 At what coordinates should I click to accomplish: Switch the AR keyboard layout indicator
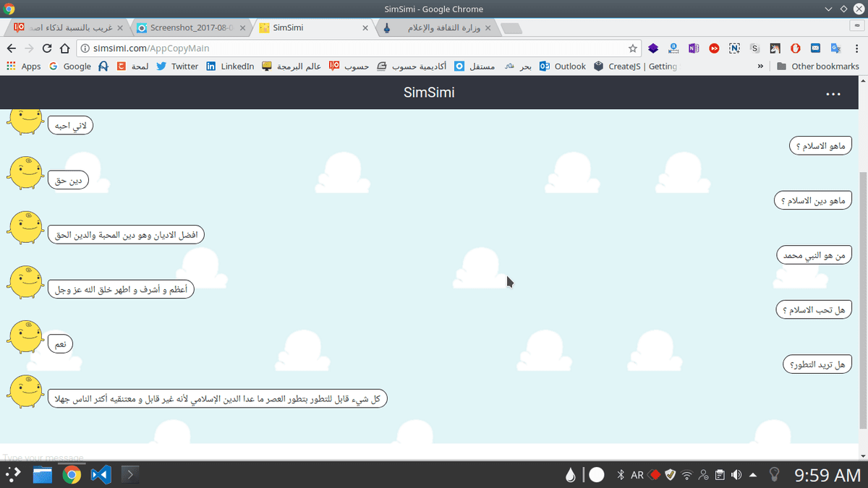pos(637,475)
